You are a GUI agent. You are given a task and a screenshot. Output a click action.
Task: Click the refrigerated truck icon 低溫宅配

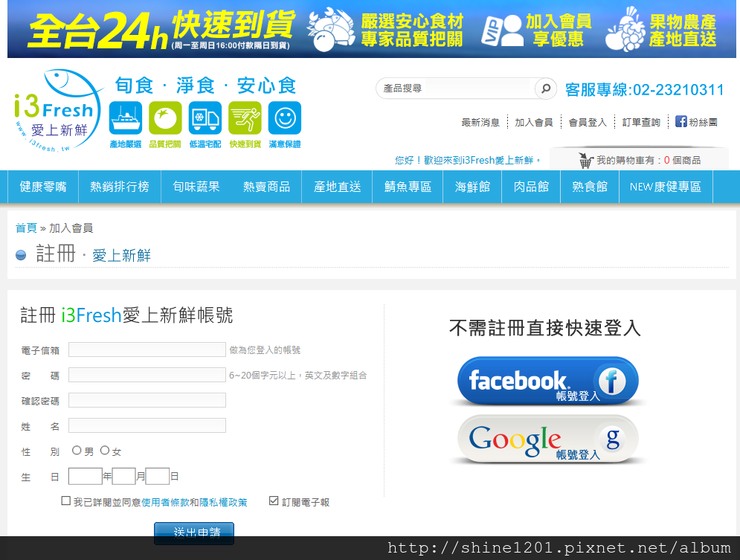(205, 118)
